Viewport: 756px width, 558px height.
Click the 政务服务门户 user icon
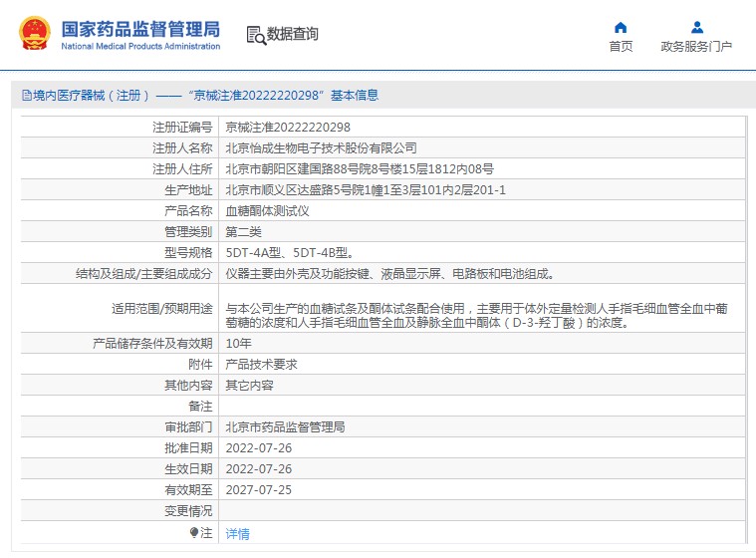696,27
